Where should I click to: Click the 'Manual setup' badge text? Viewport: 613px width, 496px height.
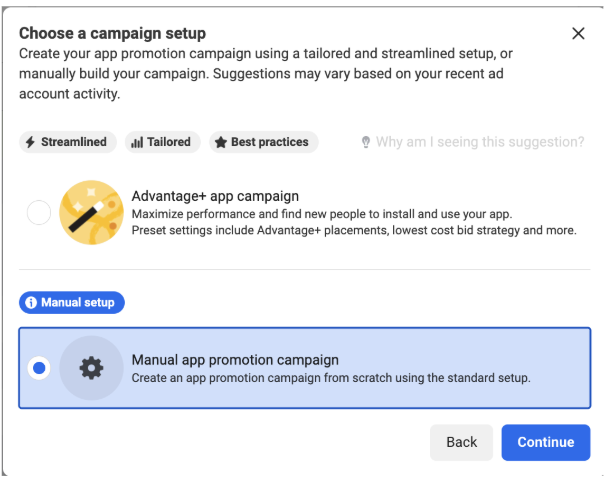(78, 303)
